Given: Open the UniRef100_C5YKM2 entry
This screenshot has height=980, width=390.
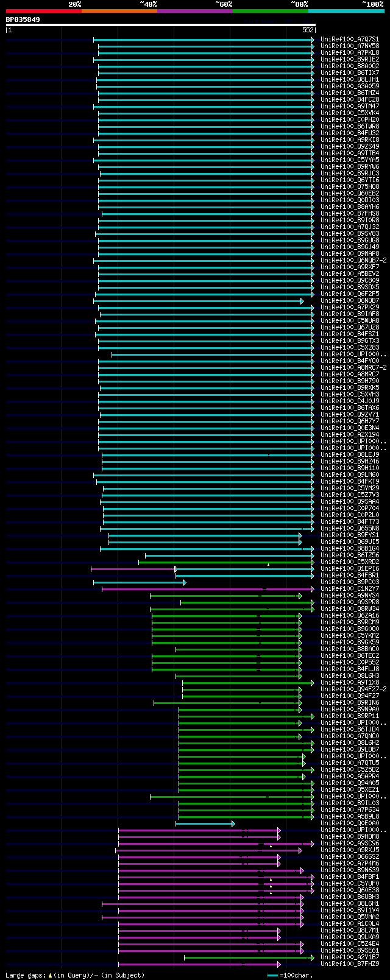Looking at the screenshot, I should coord(350,636).
